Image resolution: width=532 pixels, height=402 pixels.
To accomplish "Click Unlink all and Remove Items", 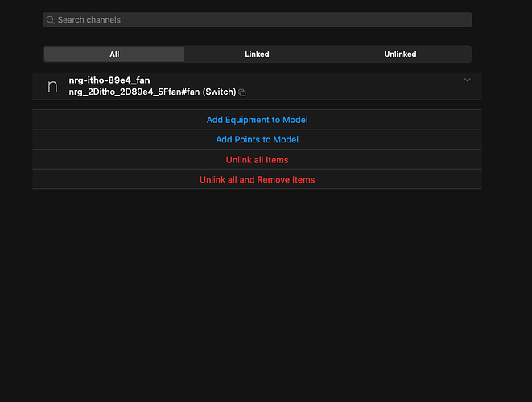I will (x=257, y=179).
